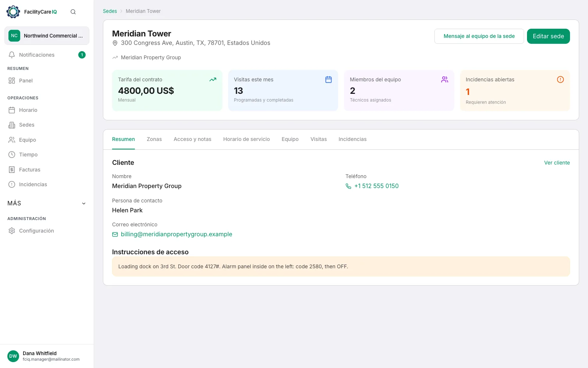The image size is (588, 368).
Task: Click the Editar sede button
Action: point(548,36)
